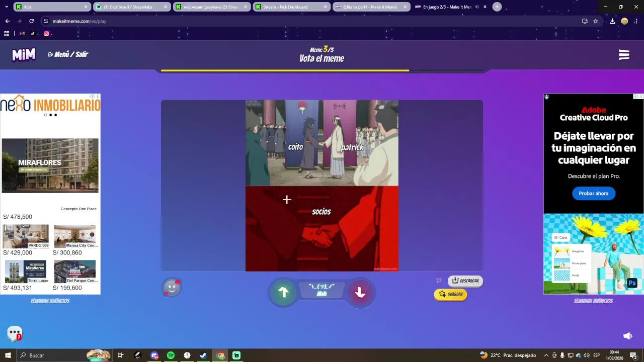
Task: Click the taskbar Buscar search box
Action: pos(64,355)
